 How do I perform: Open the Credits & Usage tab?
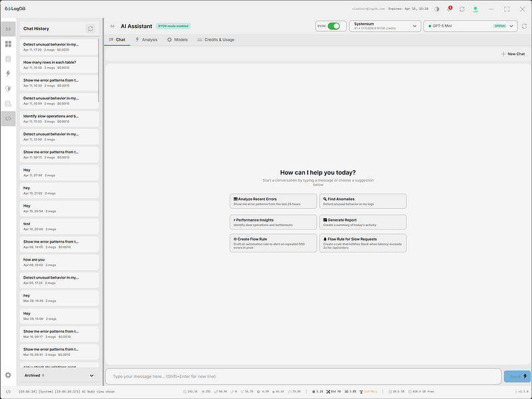tap(216, 40)
